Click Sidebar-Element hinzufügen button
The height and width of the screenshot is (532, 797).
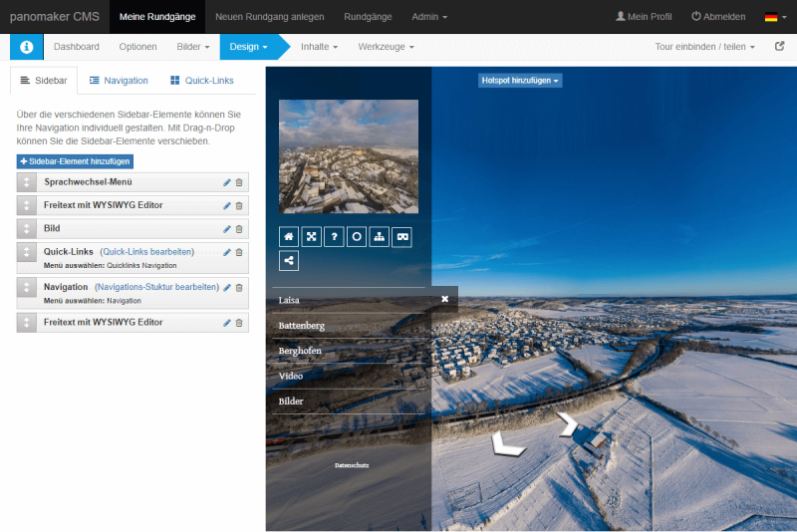pos(75,161)
